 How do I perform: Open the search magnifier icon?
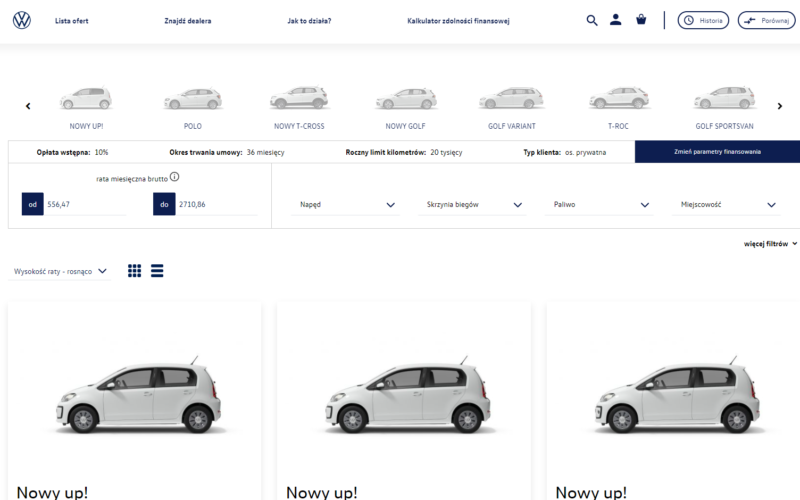coord(592,20)
